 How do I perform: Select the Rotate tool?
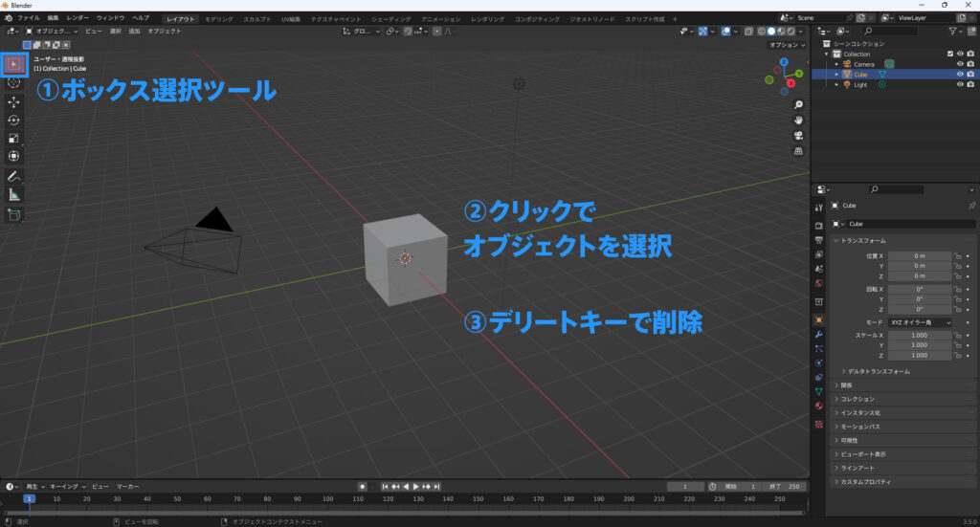click(x=13, y=120)
